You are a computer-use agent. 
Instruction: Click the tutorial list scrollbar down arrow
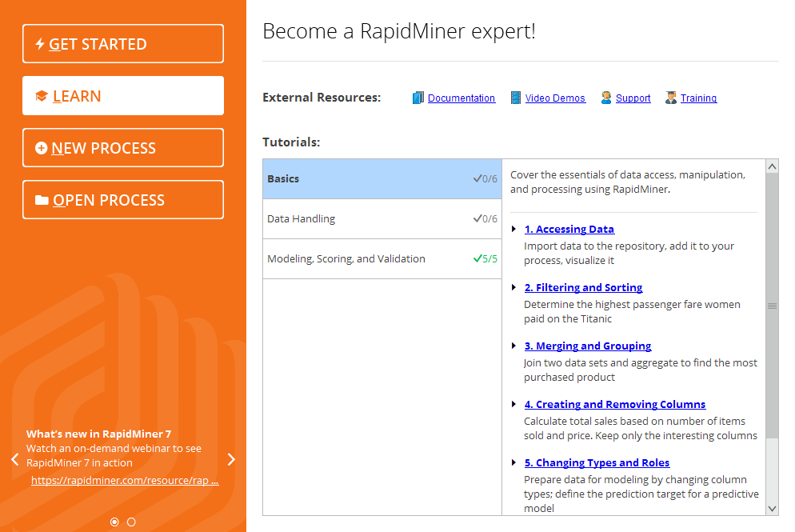point(772,508)
